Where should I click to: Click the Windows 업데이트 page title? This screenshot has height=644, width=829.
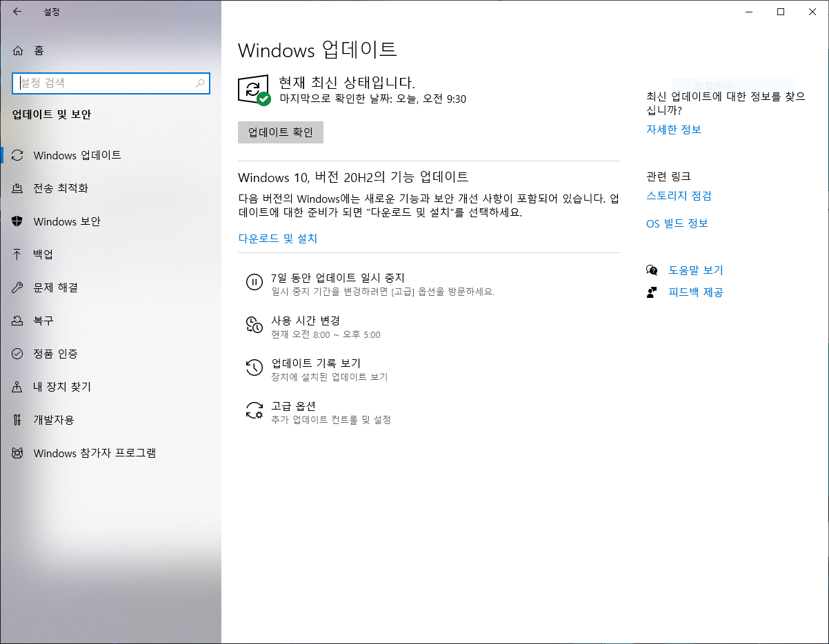pos(317,50)
